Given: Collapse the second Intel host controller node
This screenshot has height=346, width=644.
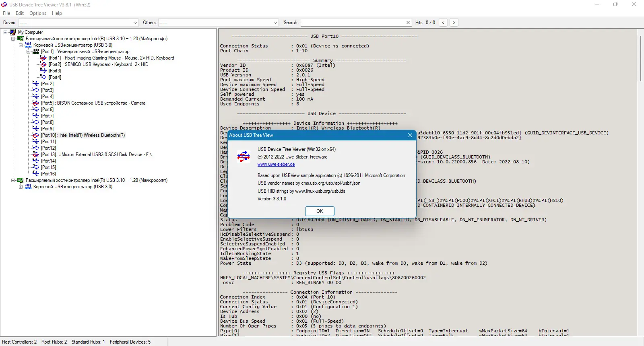Looking at the screenshot, I should pos(13,180).
